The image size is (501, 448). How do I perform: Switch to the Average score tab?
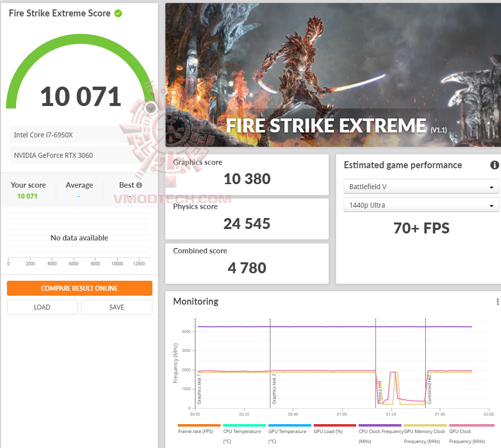pyautogui.click(x=79, y=185)
